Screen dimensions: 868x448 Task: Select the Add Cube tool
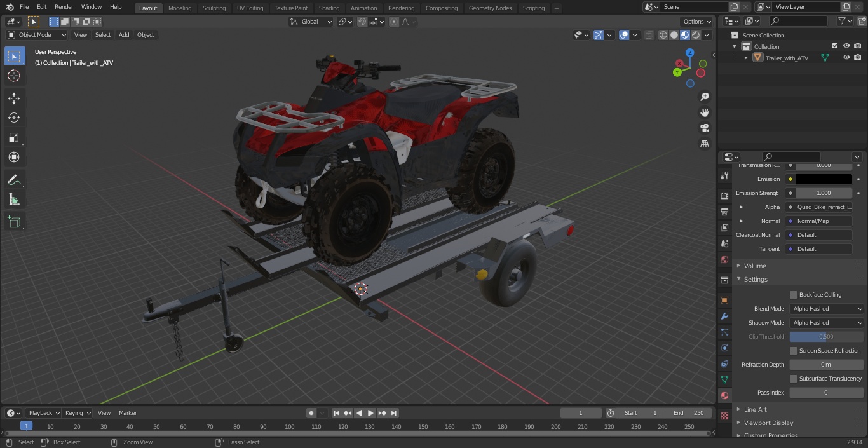14,222
